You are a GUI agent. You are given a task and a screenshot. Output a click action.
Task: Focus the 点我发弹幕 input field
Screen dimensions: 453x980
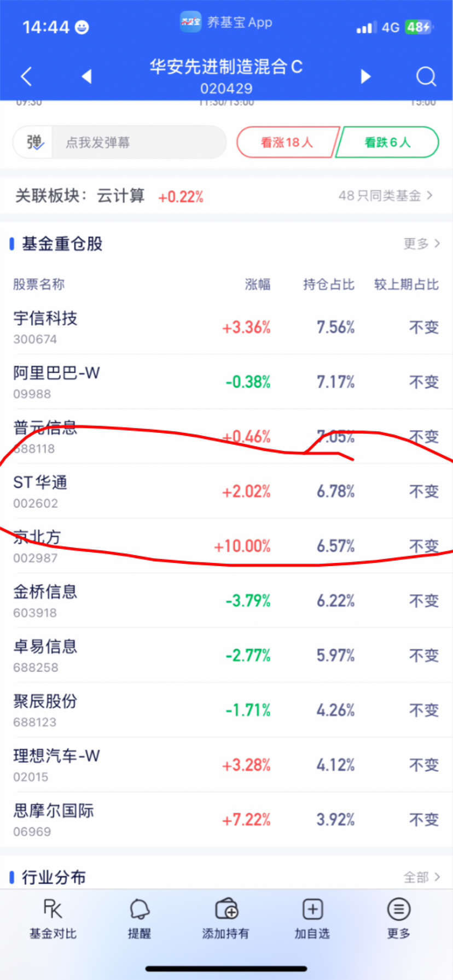click(139, 143)
